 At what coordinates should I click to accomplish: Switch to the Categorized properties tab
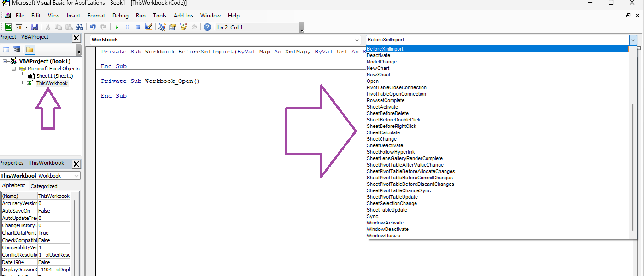pyautogui.click(x=43, y=186)
